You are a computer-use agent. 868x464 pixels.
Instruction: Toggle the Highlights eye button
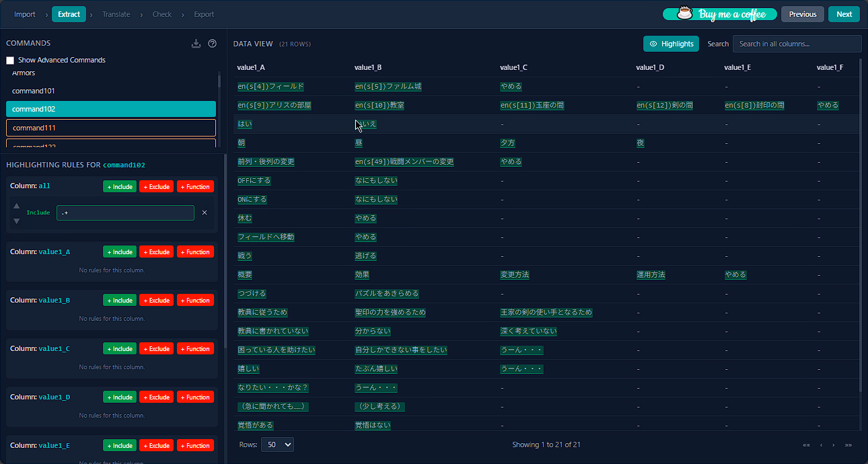click(671, 44)
